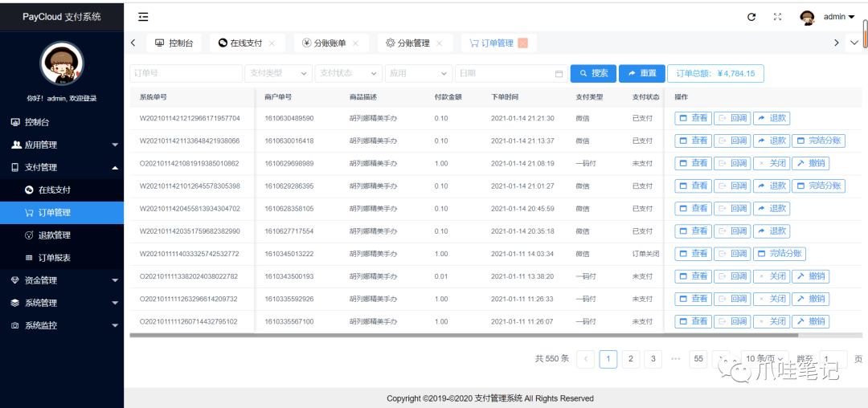Open the 应用 dropdown
The height and width of the screenshot is (408, 868).
point(419,73)
